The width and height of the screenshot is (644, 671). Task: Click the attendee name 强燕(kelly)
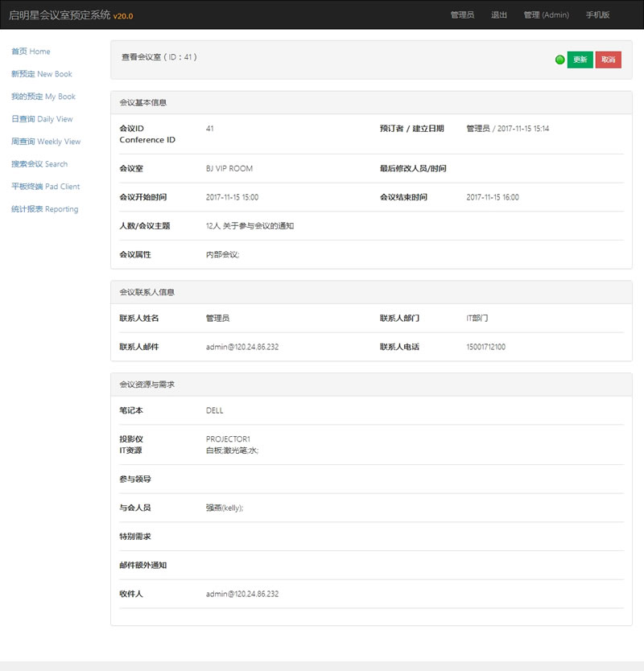(225, 507)
